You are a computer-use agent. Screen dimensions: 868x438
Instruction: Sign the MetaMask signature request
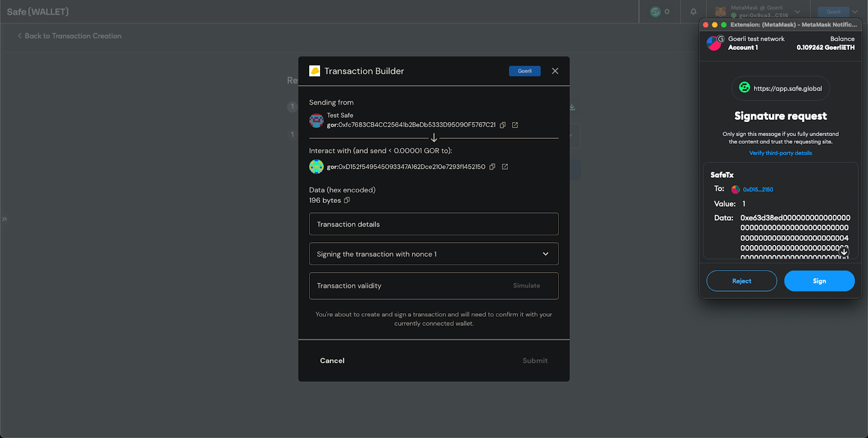tap(819, 281)
